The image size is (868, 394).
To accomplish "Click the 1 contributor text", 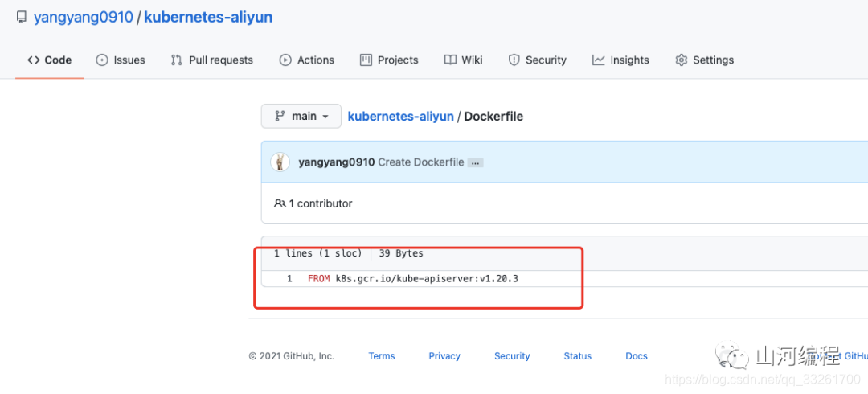I will pyautogui.click(x=321, y=203).
